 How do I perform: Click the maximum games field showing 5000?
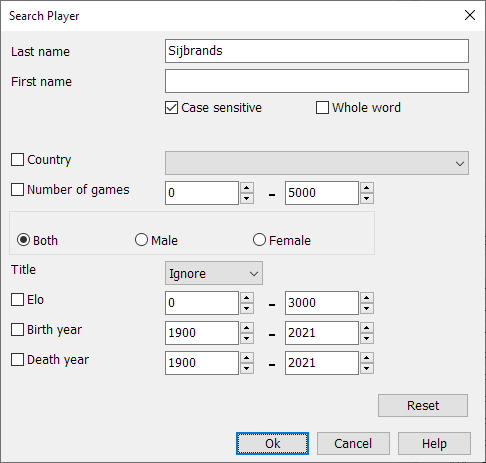tap(322, 193)
